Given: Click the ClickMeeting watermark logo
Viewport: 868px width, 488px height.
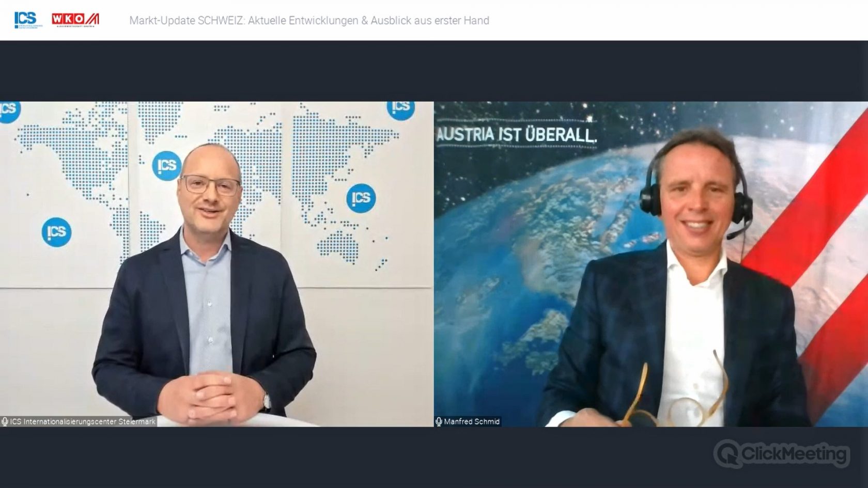Looking at the screenshot, I should 781,454.
